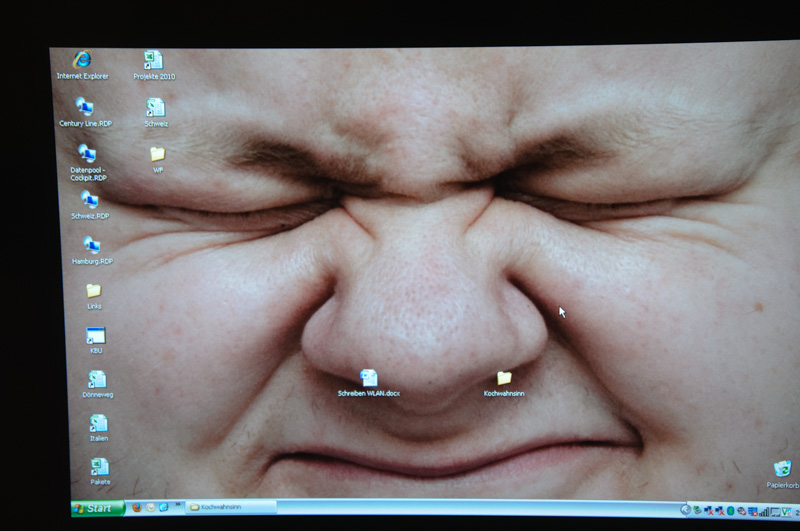Expand hidden system tray icons arrow
Image resolution: width=800 pixels, height=531 pixels.
pos(686,510)
